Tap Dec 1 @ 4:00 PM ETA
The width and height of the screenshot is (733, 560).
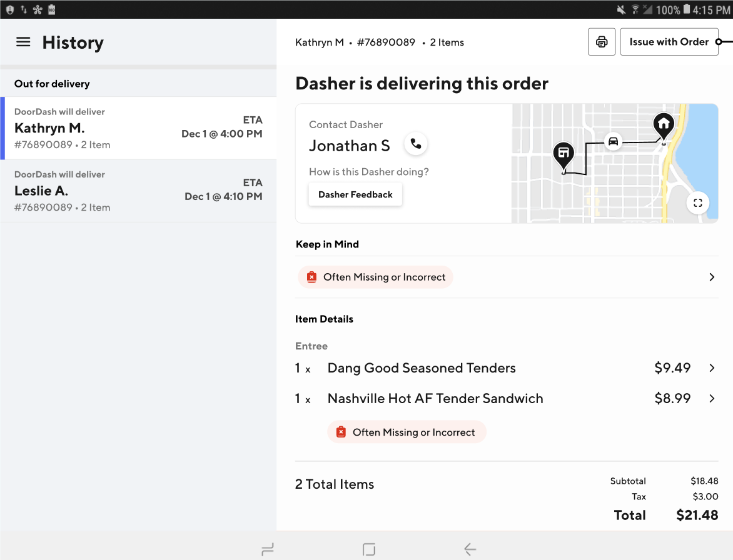(221, 134)
